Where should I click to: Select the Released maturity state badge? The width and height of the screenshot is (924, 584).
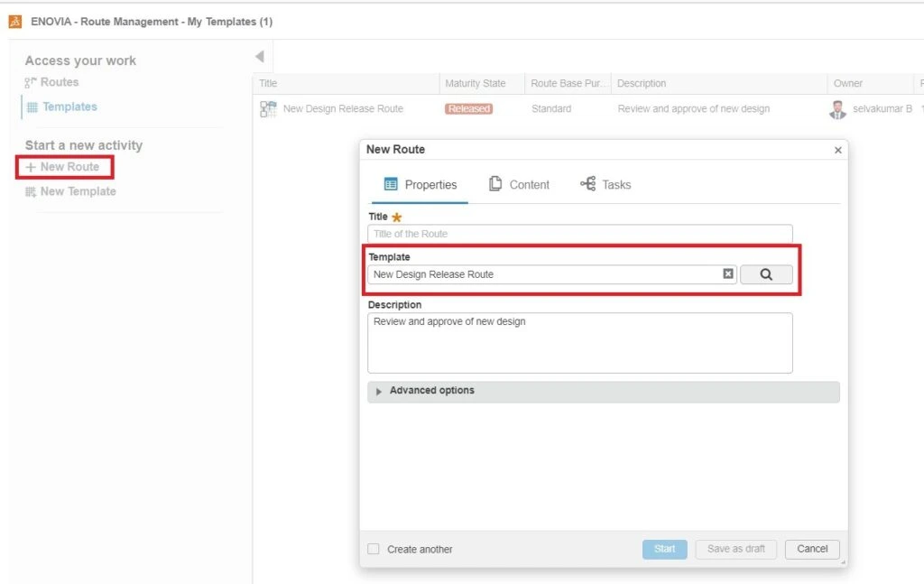tap(468, 108)
